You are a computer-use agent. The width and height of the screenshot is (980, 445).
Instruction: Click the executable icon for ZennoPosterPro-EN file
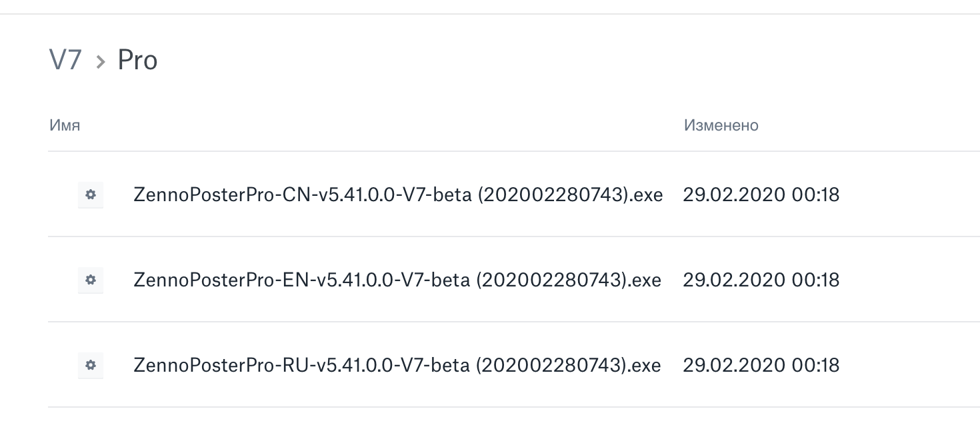click(x=91, y=280)
